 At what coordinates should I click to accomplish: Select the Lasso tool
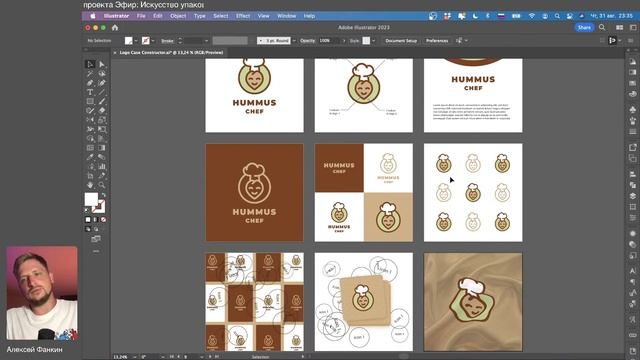pyautogui.click(x=102, y=73)
